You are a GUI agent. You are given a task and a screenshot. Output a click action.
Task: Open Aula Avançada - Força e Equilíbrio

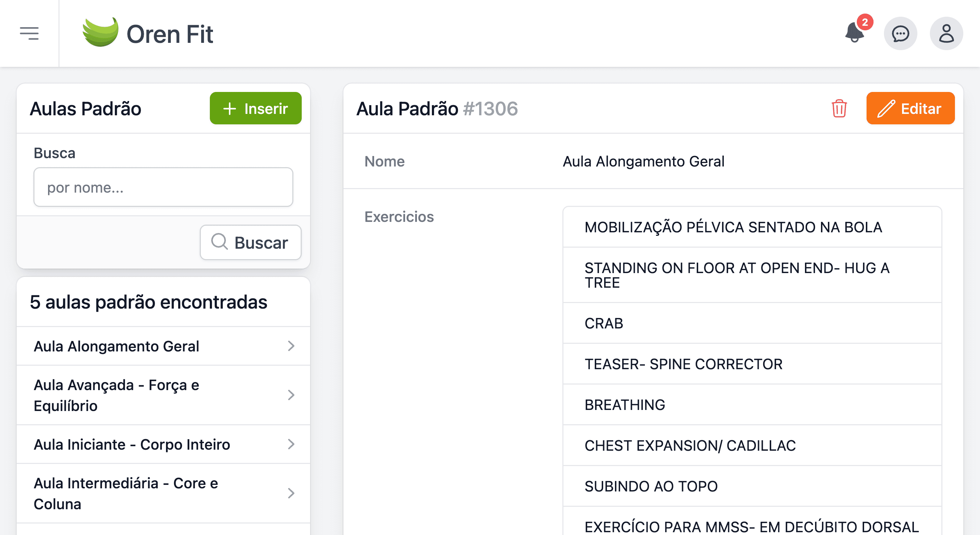pos(163,395)
